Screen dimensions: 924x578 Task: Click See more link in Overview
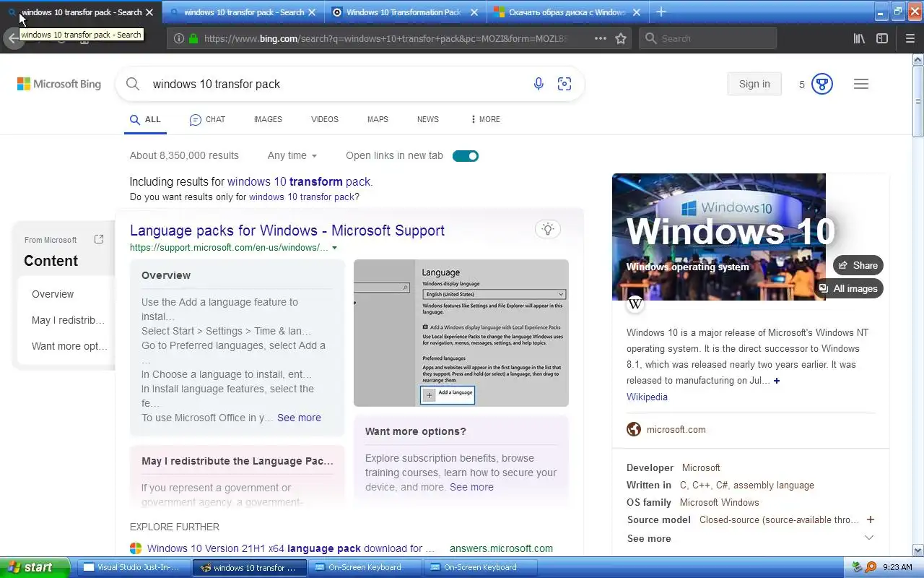point(299,418)
